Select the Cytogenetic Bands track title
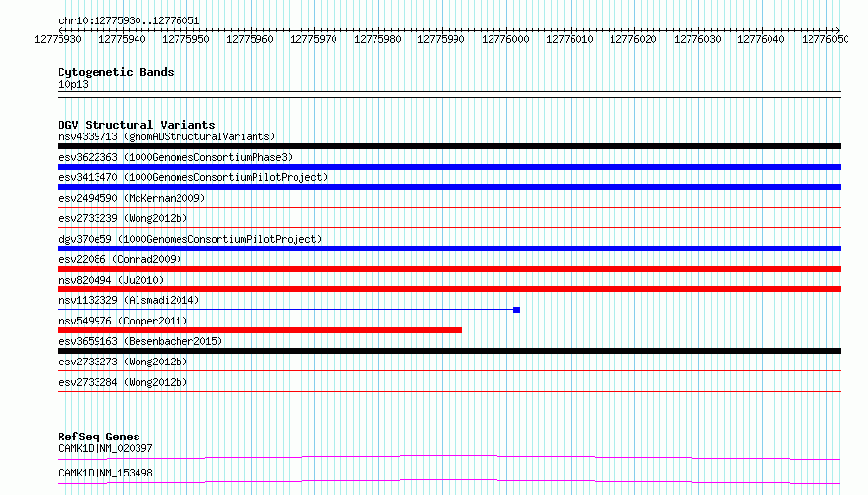The height and width of the screenshot is (495, 868). [116, 72]
